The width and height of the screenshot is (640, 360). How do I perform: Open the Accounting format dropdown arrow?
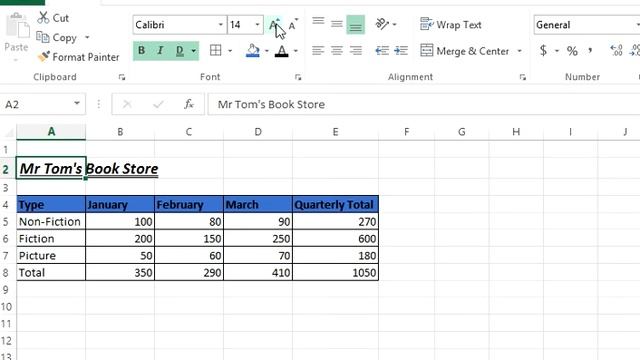[x=557, y=51]
